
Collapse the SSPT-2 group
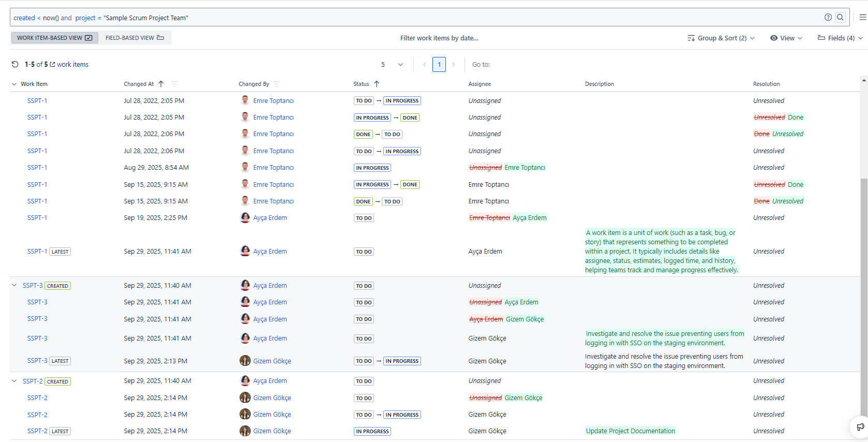(14, 381)
